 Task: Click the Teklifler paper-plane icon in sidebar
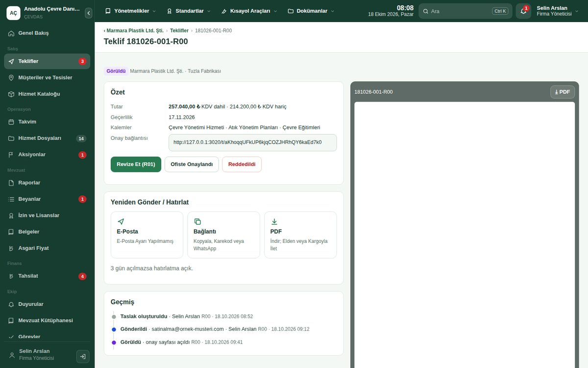(11, 61)
